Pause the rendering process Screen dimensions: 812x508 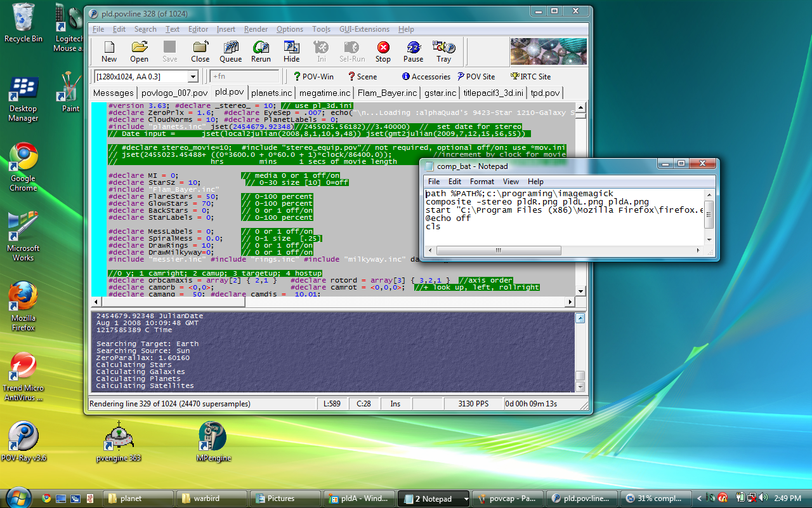click(413, 51)
